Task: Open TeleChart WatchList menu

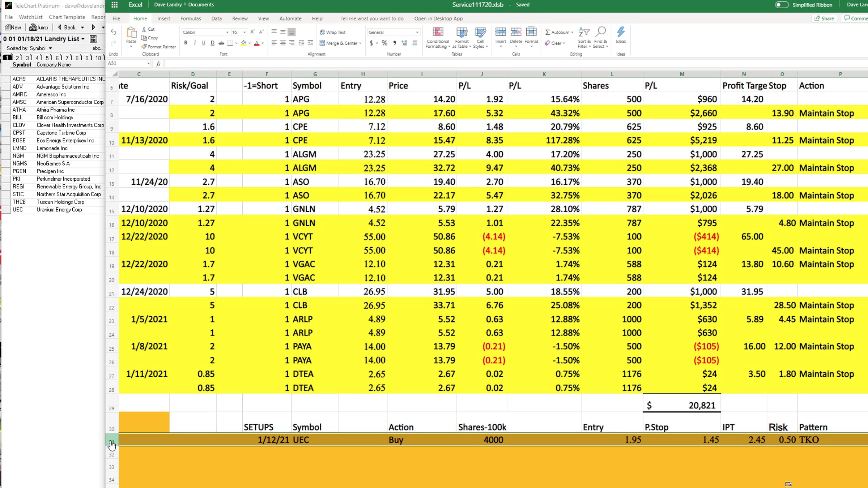Action: coord(30,17)
